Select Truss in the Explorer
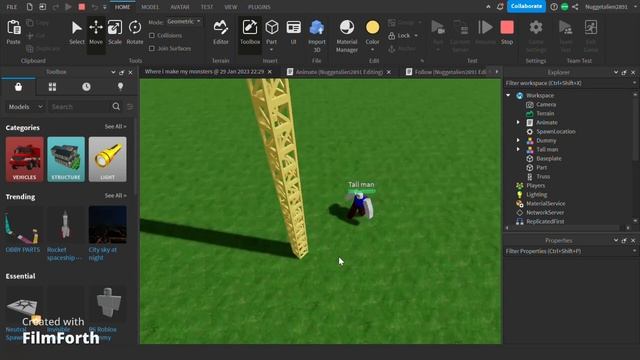 pyautogui.click(x=543, y=176)
